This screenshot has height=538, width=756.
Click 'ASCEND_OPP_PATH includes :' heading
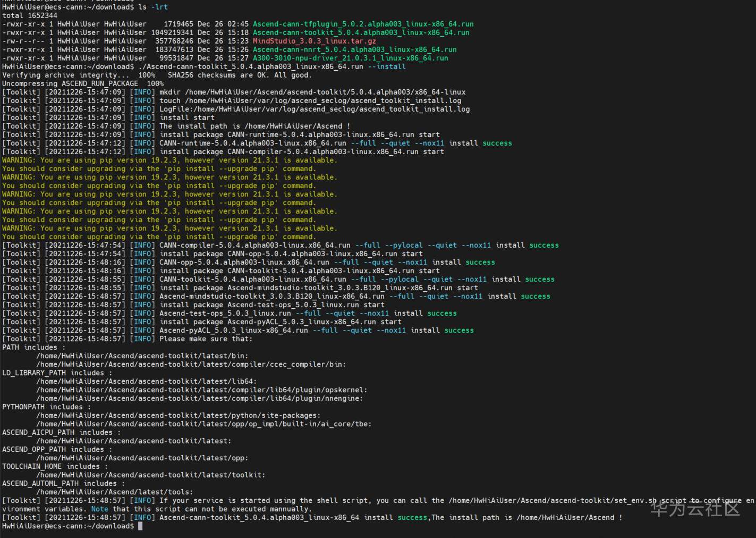point(57,449)
